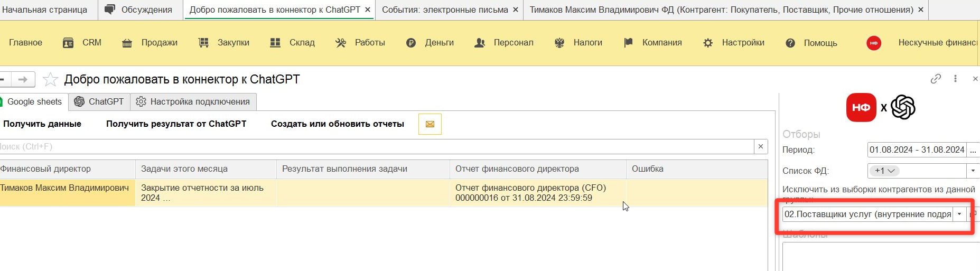Add page to favorites with star icon
Viewport: 980px width, 271px height.
point(50,80)
